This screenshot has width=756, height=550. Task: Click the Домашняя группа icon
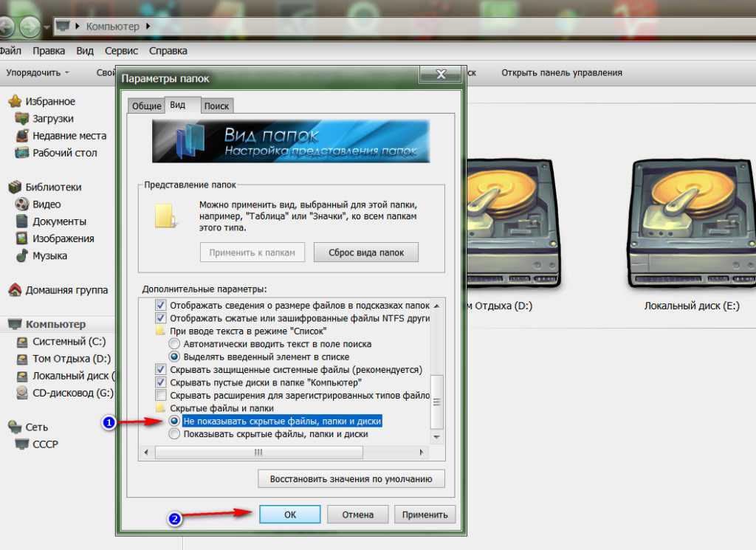15,290
